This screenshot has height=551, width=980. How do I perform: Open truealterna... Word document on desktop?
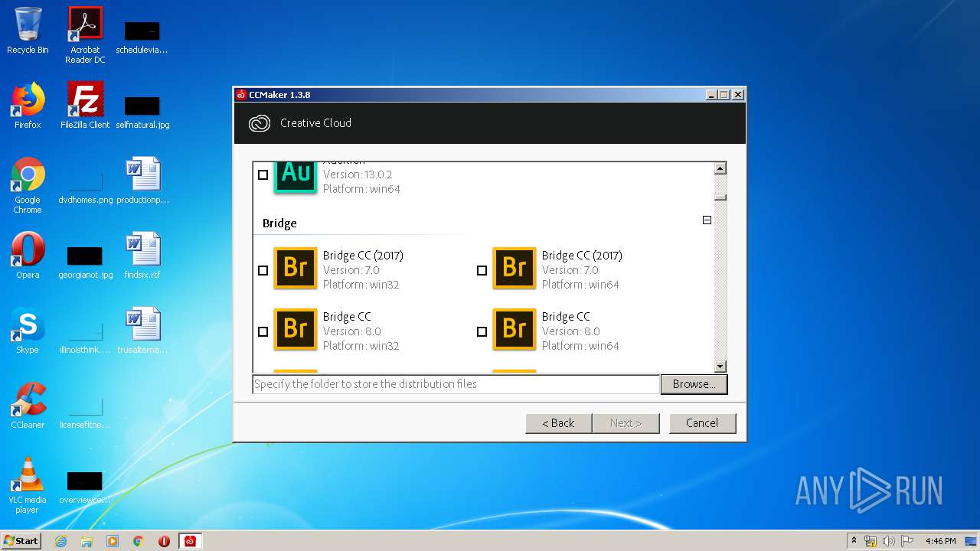point(142,331)
